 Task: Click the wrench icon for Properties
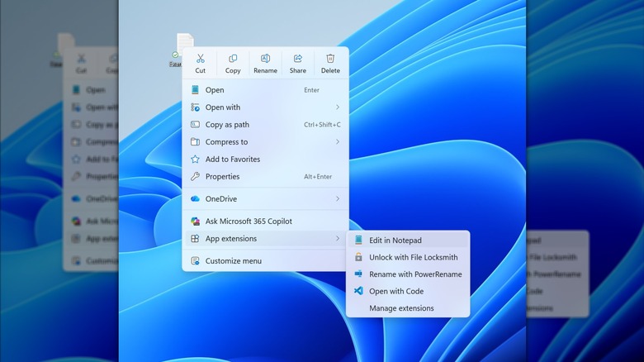pos(195,177)
